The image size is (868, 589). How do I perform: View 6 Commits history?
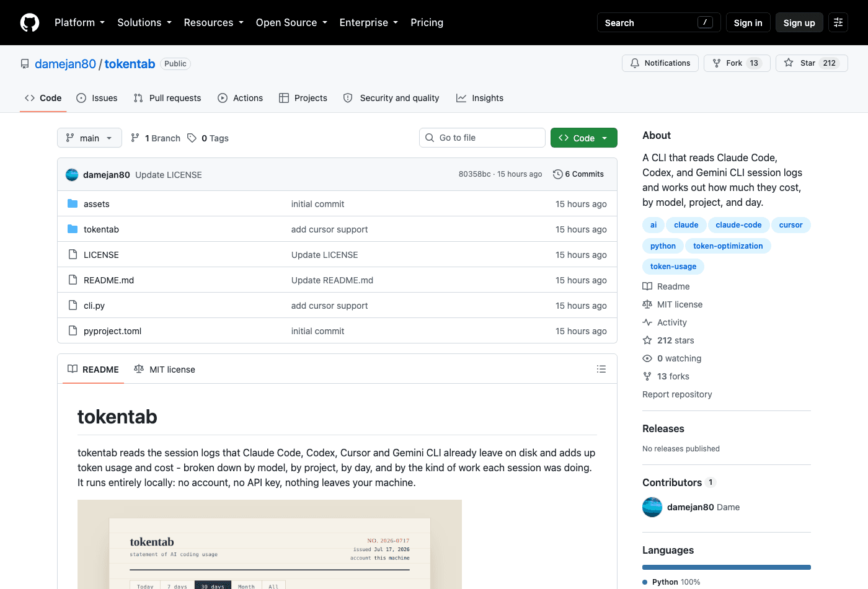pyautogui.click(x=578, y=174)
